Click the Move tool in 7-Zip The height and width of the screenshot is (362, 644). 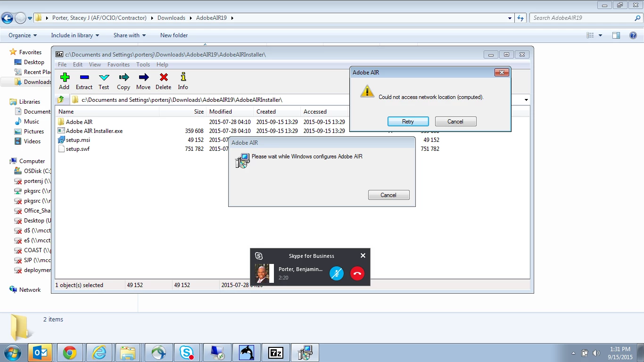click(x=143, y=81)
